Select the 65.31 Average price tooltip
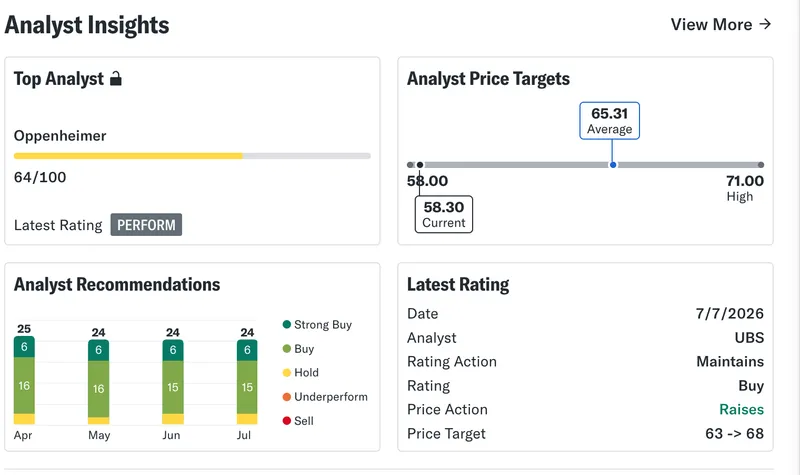 pos(609,120)
